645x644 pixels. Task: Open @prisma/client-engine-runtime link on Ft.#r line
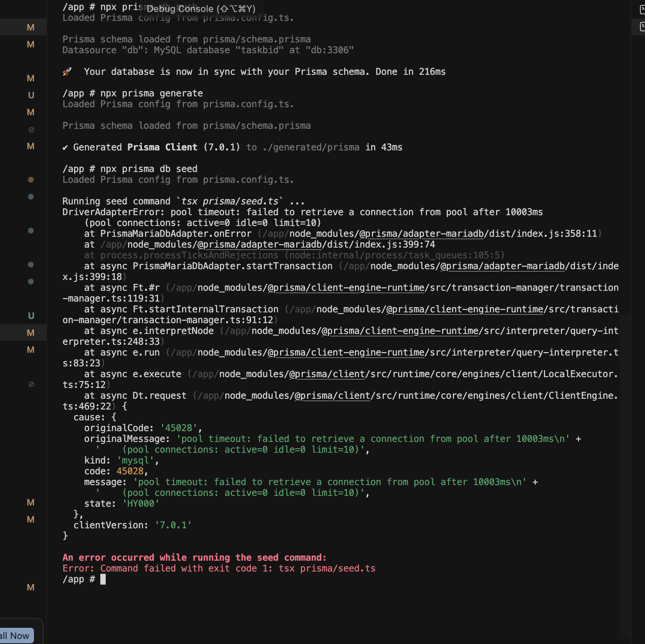pyautogui.click(x=346, y=288)
